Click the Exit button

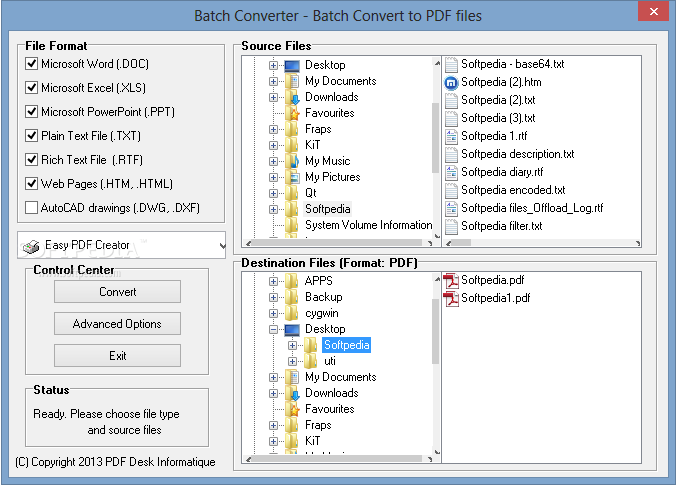tap(117, 356)
